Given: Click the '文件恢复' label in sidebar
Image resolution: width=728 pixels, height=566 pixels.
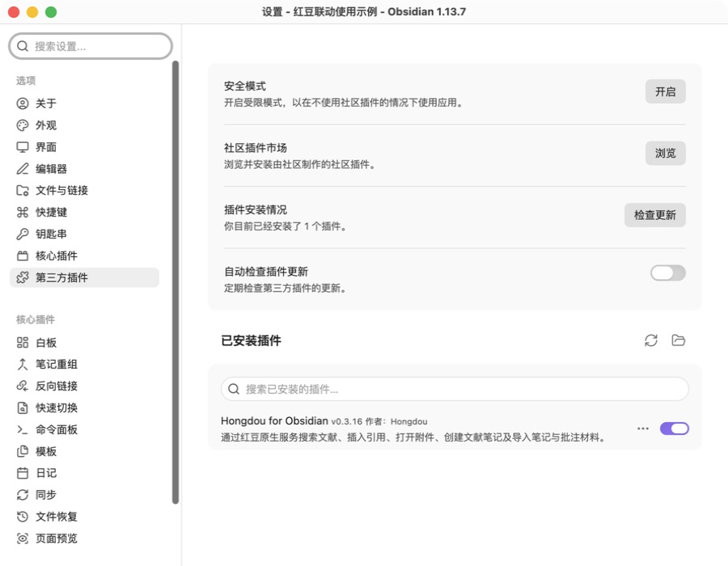Looking at the screenshot, I should (x=57, y=517).
